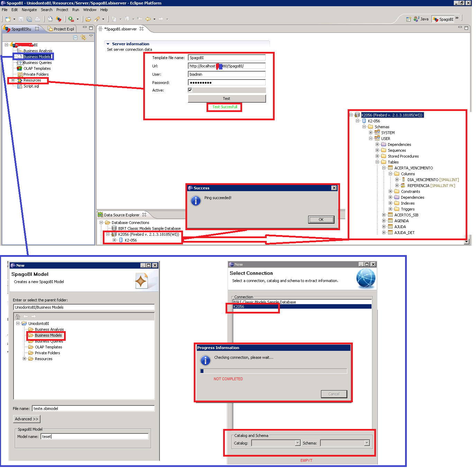This screenshot has height=468, width=476.
Task: Expand the Resources tree node
Action: (x=13, y=80)
